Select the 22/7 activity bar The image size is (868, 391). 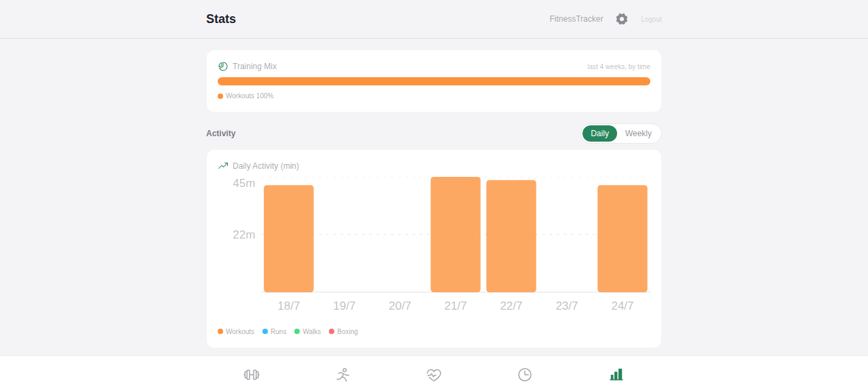click(x=511, y=236)
